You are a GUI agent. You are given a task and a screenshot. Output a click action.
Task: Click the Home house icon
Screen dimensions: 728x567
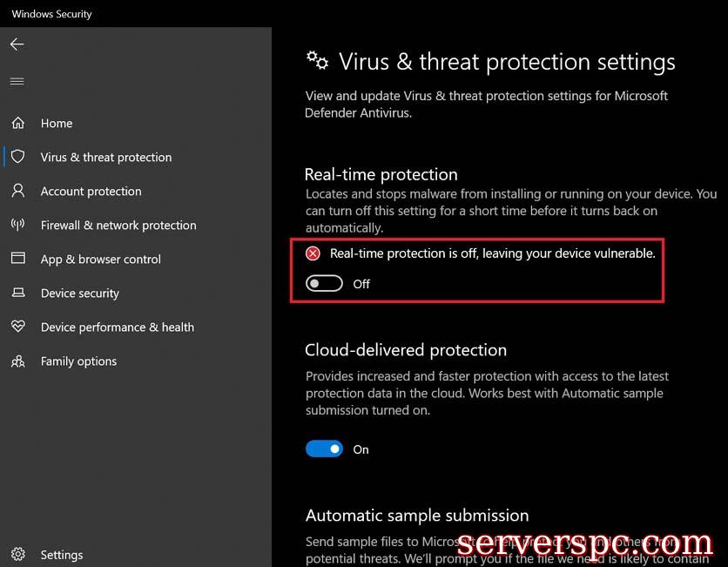click(18, 124)
